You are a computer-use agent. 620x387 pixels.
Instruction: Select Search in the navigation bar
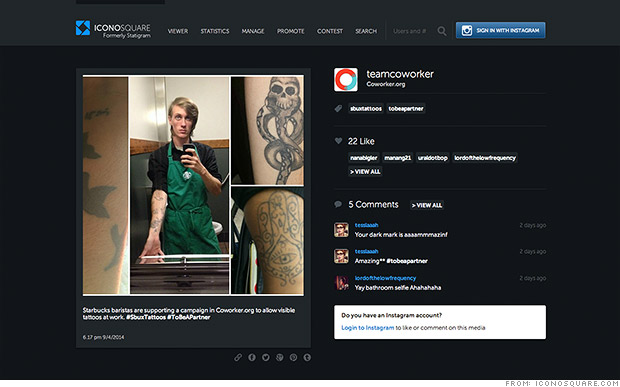click(366, 31)
